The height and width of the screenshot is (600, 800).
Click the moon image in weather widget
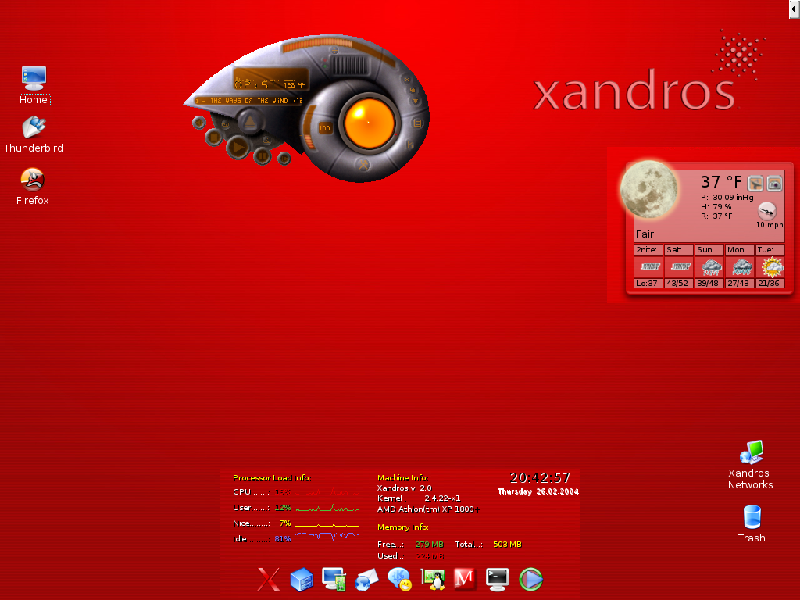point(648,189)
